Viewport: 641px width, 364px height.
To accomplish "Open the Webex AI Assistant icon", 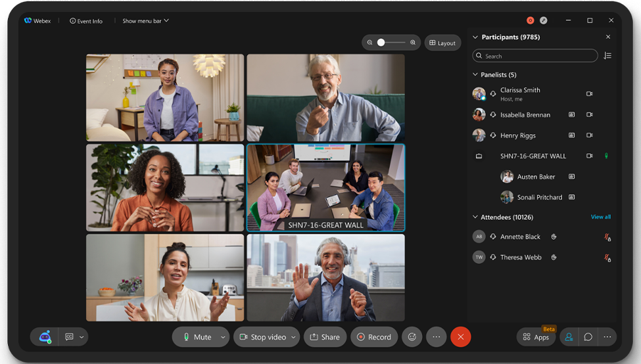I will click(45, 337).
